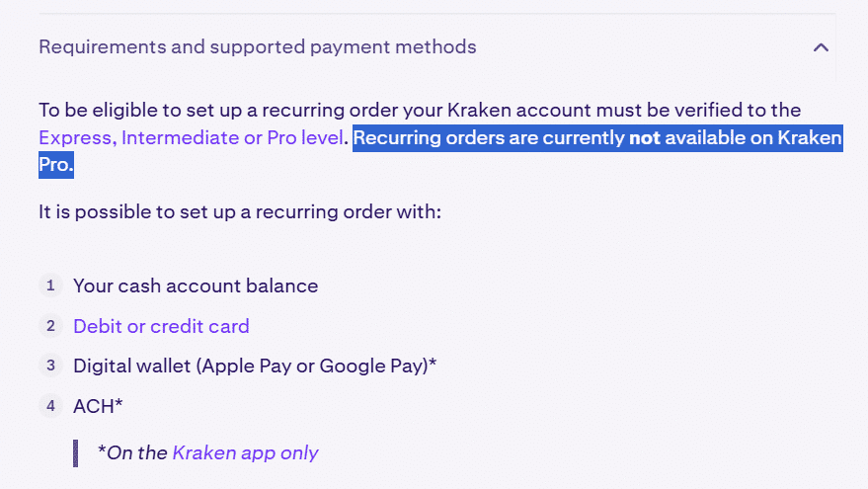Viewport: 868px width, 489px height.
Task: Collapse the section using the chevron icon
Action: pyautogui.click(x=821, y=47)
